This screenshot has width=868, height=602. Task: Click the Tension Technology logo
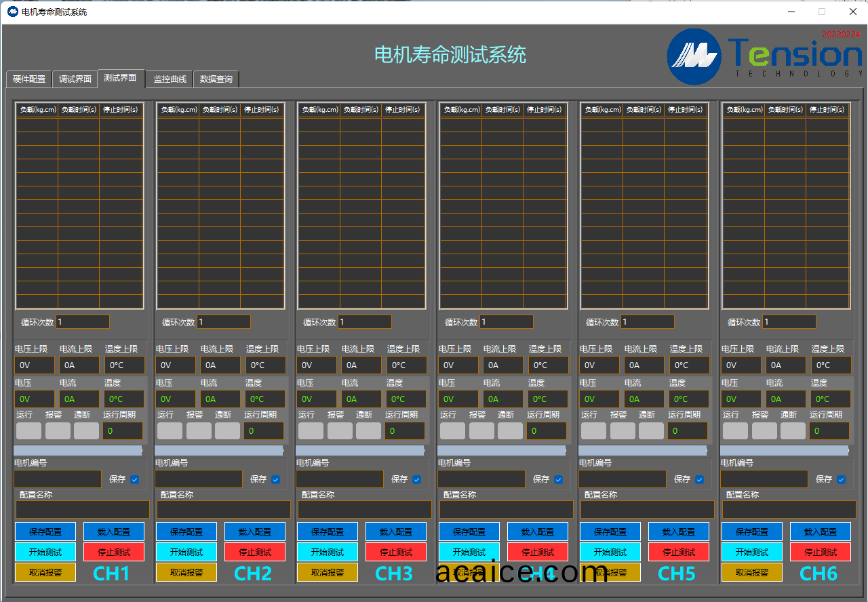tap(764, 56)
